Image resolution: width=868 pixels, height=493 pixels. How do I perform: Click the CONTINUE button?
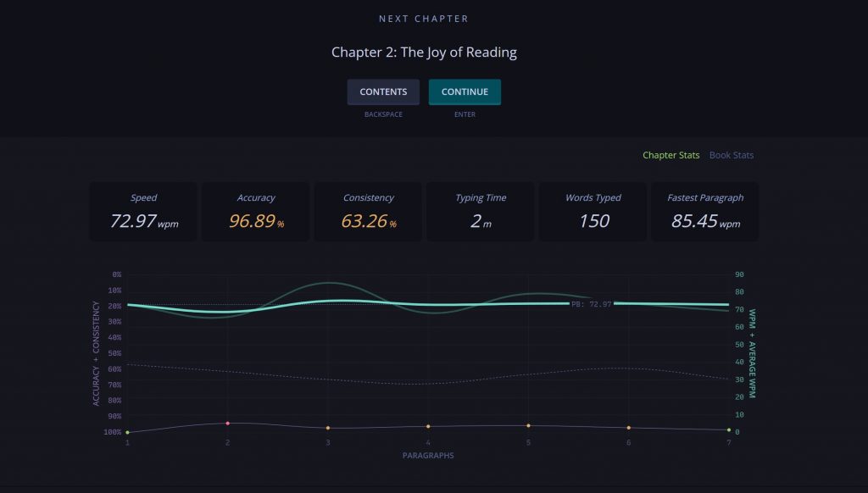(465, 91)
